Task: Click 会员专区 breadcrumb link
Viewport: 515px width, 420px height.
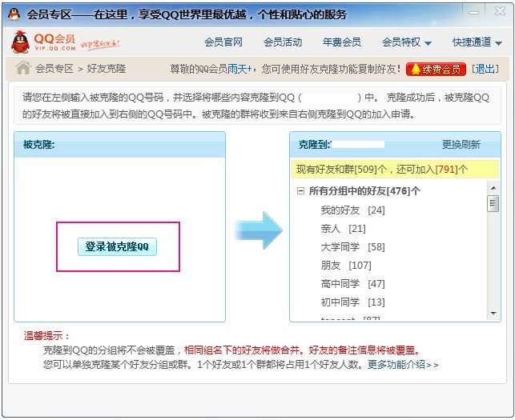Action: (x=54, y=69)
